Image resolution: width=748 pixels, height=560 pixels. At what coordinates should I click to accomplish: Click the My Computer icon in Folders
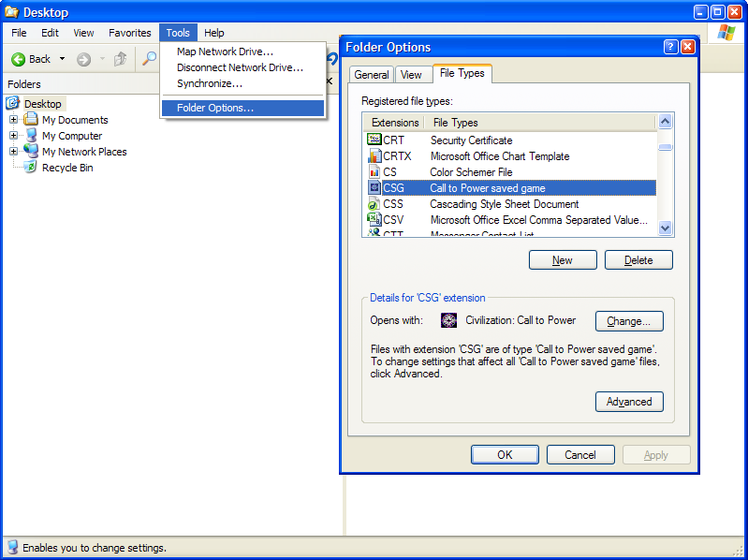(x=31, y=136)
